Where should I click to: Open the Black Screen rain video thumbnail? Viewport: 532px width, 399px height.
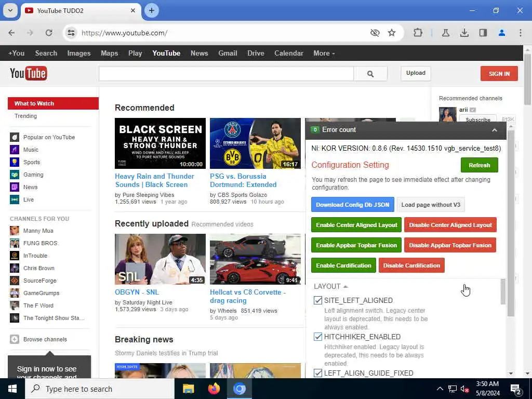coord(160,143)
